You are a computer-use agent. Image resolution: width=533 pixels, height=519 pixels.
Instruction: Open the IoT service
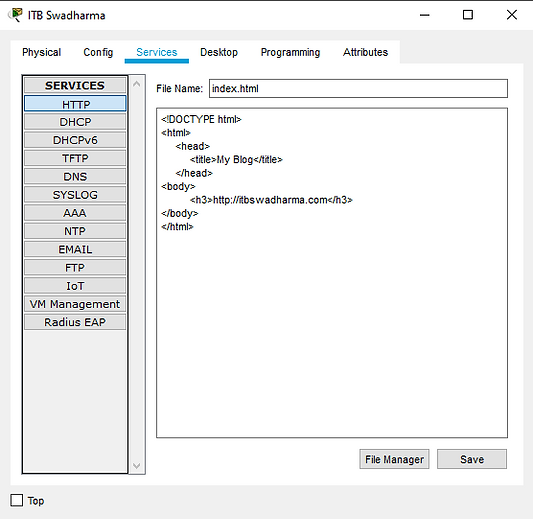pyautogui.click(x=75, y=286)
